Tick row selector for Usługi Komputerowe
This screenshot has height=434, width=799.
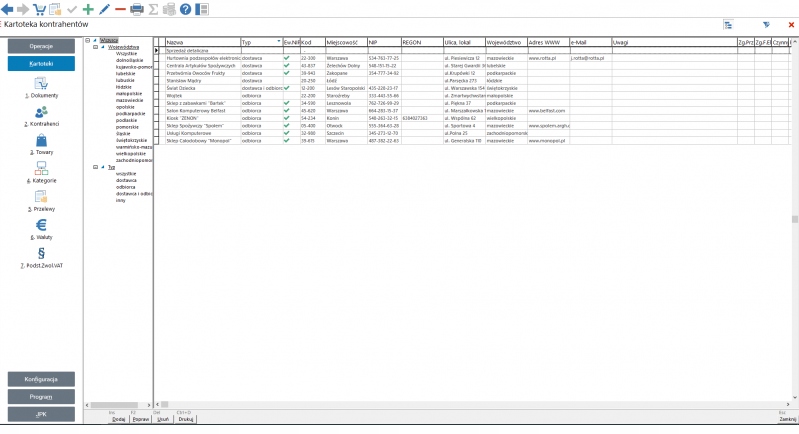(x=156, y=133)
